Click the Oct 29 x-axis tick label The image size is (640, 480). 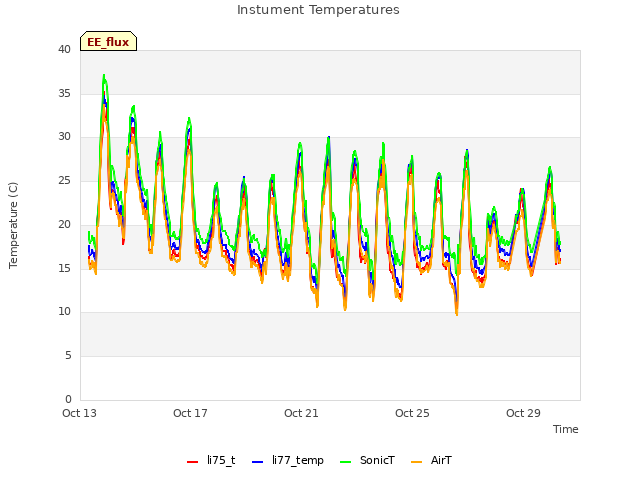523,413
